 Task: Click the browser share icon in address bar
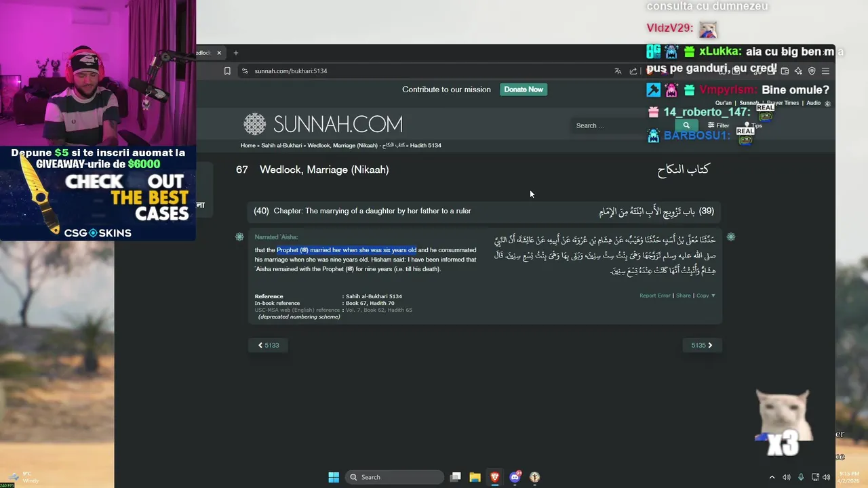(x=633, y=71)
